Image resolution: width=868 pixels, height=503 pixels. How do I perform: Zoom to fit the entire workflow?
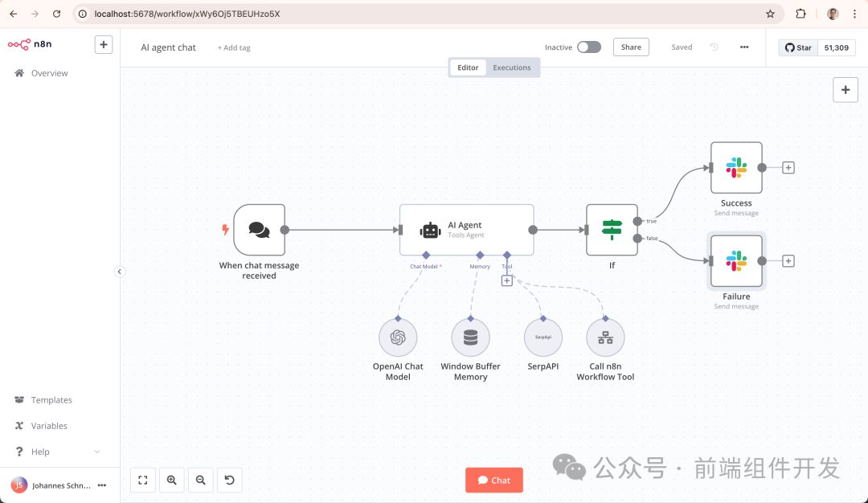coord(142,480)
